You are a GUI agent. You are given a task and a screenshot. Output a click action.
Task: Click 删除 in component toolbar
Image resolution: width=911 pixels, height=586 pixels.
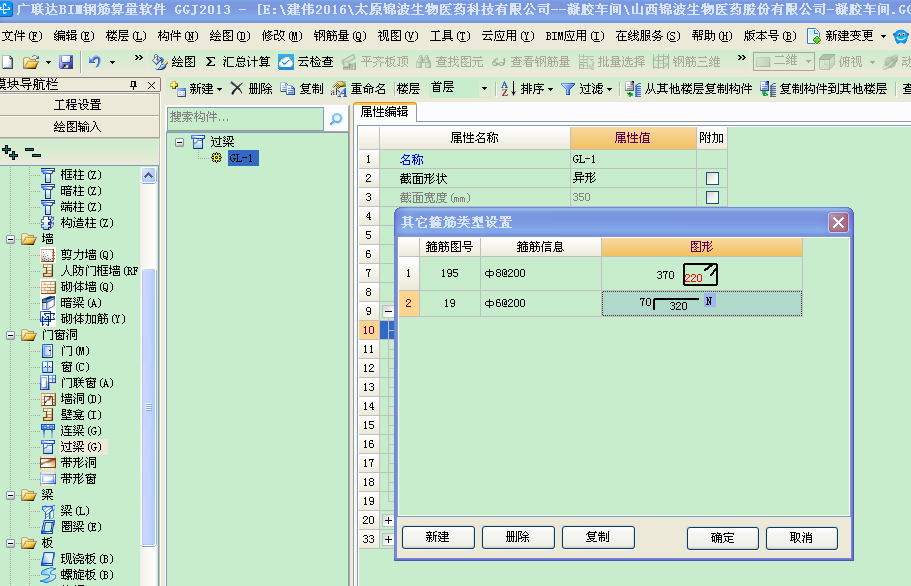point(252,88)
